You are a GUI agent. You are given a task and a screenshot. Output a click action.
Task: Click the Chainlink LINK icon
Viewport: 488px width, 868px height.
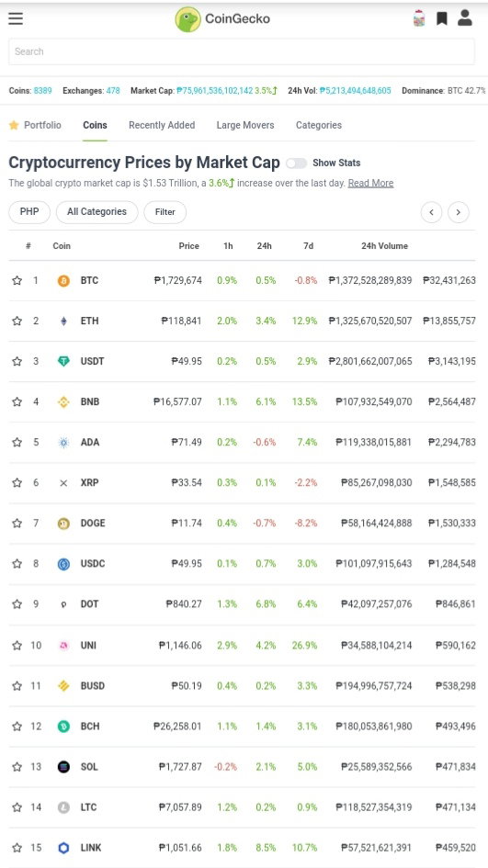(x=63, y=848)
